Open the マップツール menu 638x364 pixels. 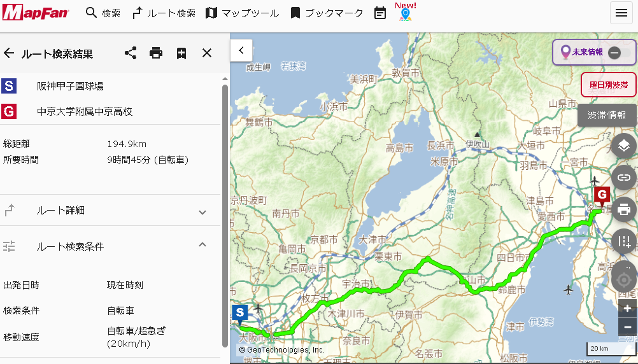242,13
